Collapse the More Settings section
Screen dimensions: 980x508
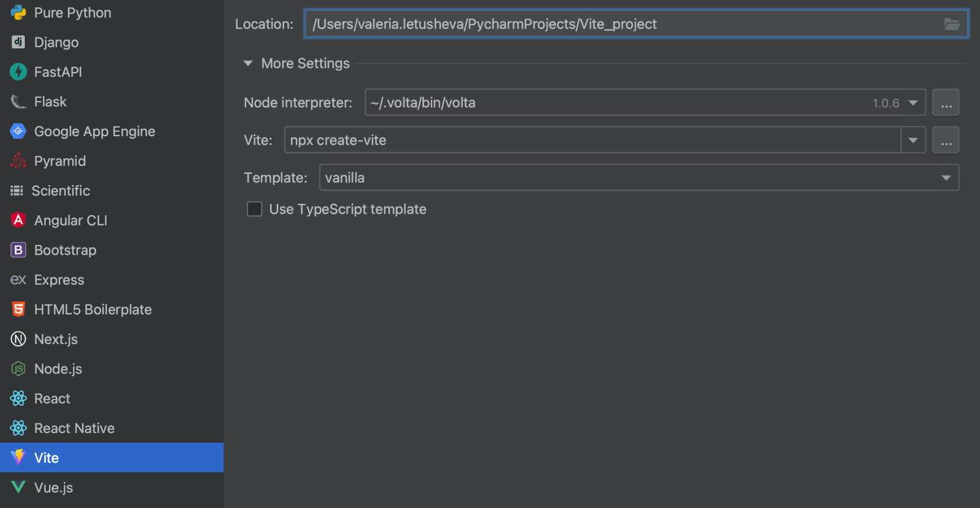tap(248, 63)
